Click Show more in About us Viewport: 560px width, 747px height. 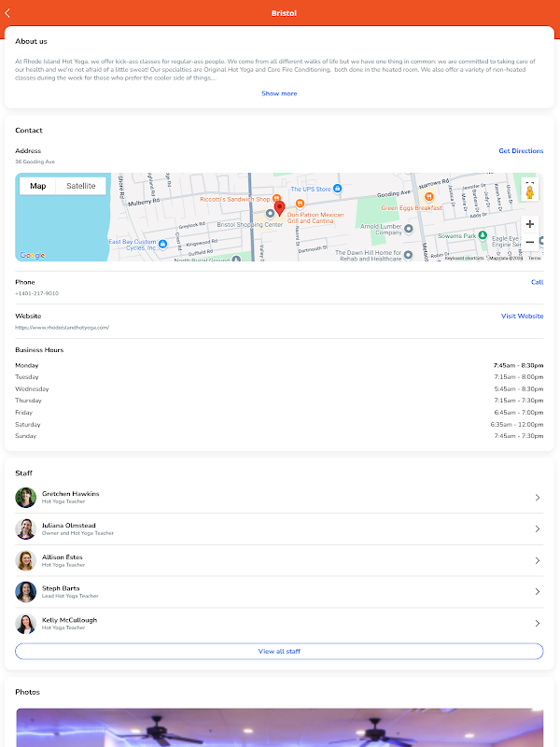point(279,93)
